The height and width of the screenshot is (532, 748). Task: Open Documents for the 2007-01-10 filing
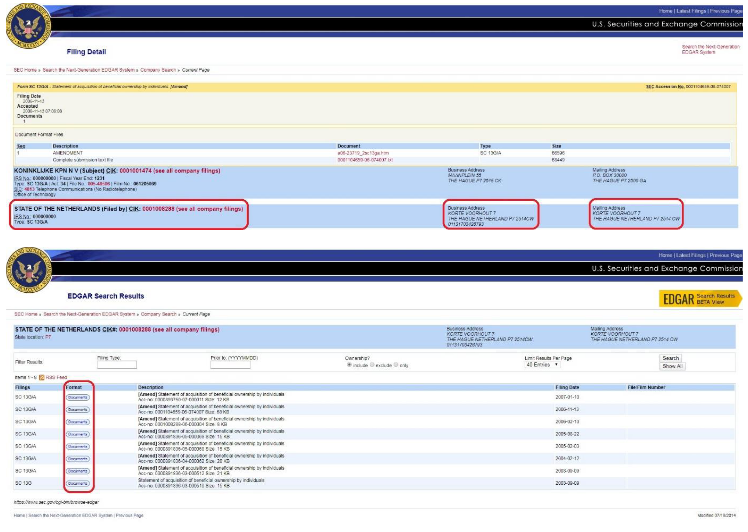78,397
